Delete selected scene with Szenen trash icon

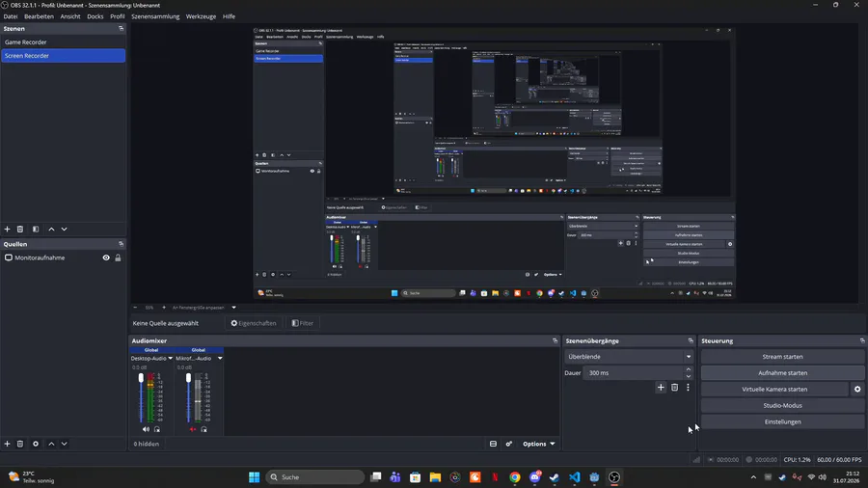20,230
